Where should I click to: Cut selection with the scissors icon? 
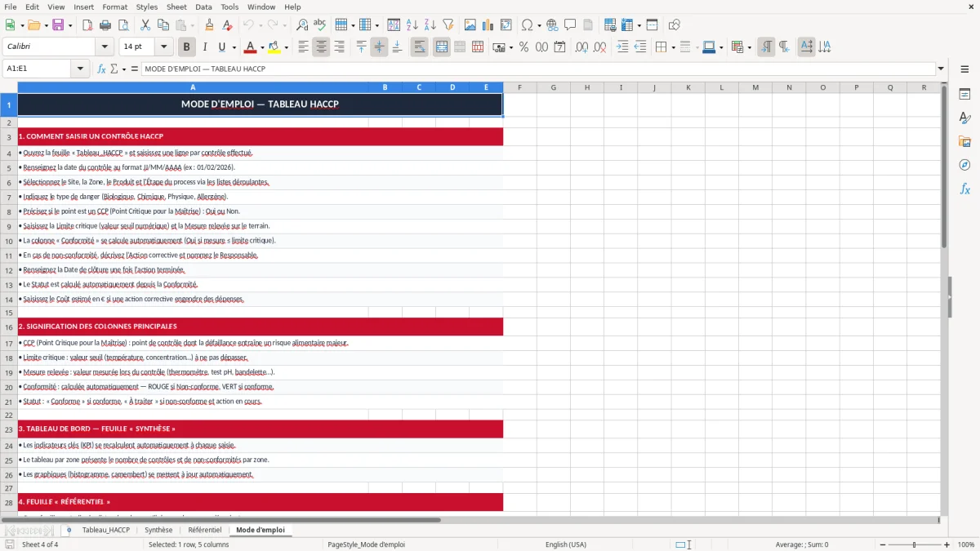pos(145,25)
